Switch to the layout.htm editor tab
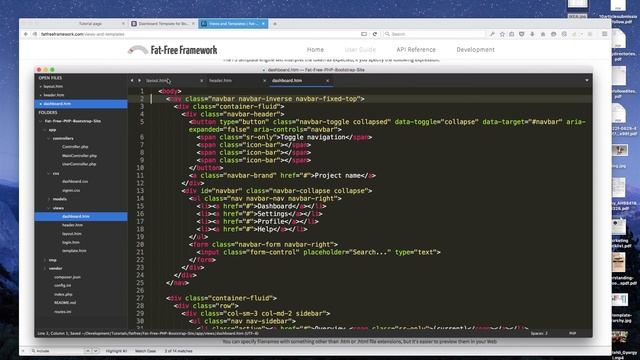The height and width of the screenshot is (360, 640). pos(157,80)
